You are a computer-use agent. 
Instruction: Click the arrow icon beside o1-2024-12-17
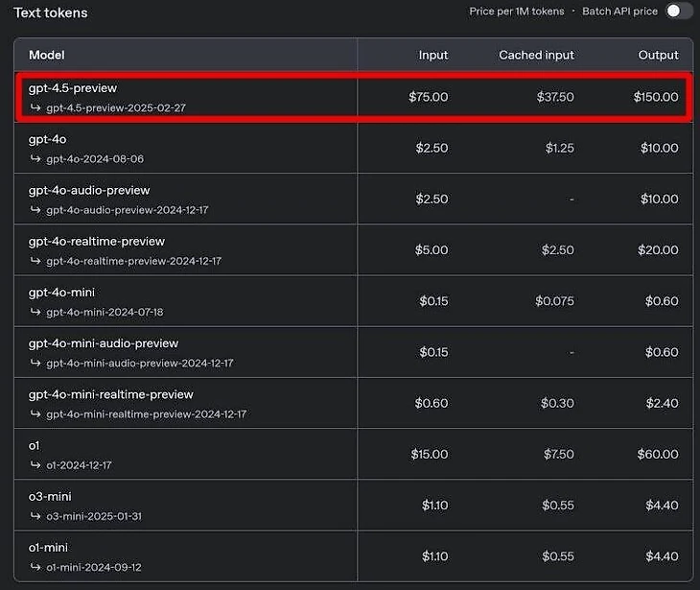(35, 465)
